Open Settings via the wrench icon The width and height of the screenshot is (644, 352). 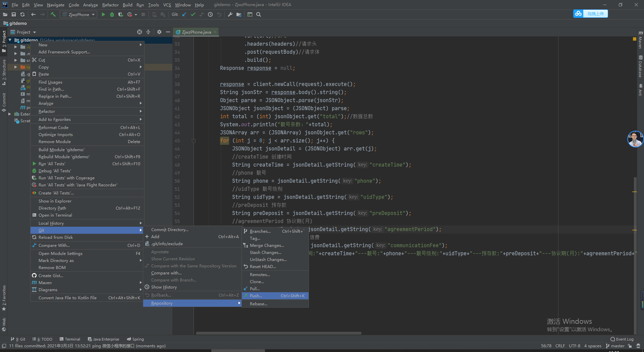[x=230, y=14]
